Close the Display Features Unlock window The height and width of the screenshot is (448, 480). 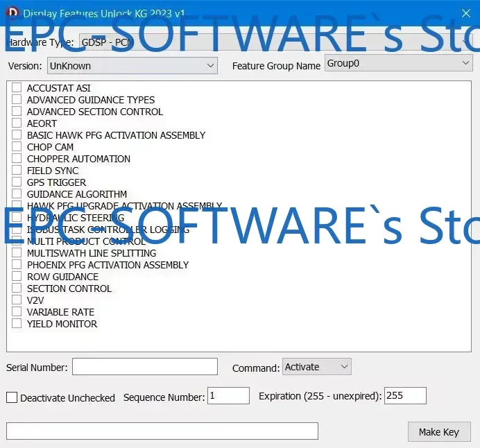click(x=465, y=13)
